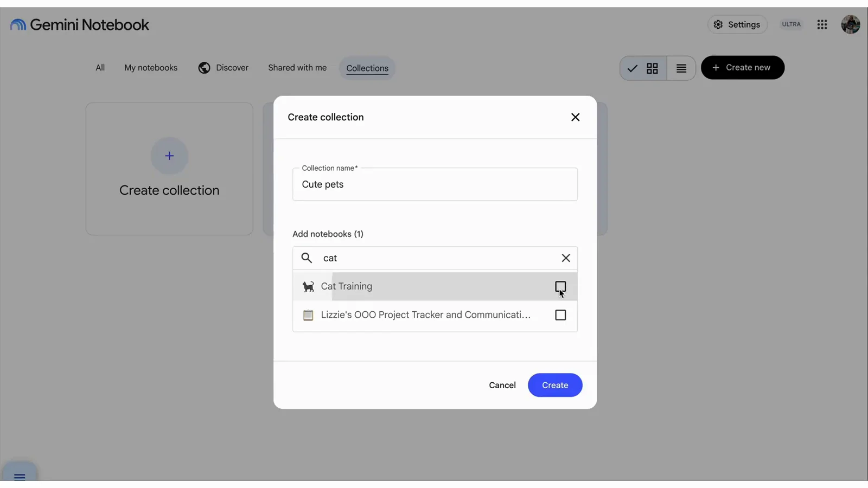Check the Lizzie's OOO Project Tracker checkbox
This screenshot has height=488, width=868.
click(560, 315)
